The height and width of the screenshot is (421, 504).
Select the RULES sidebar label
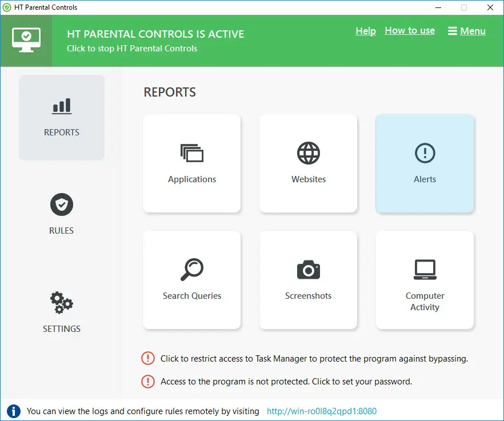tap(61, 231)
